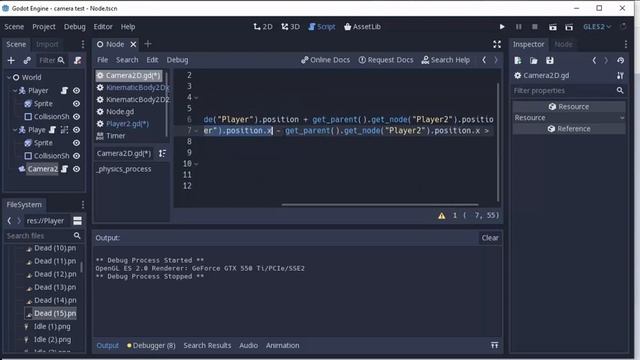640x360 pixels.
Task: Go to next script edit location
Action: point(496,60)
